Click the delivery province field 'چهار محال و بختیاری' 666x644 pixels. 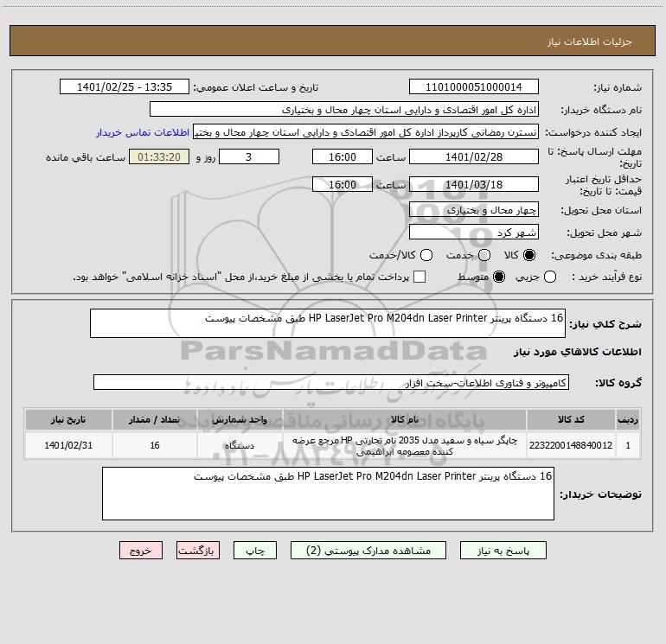point(474,209)
